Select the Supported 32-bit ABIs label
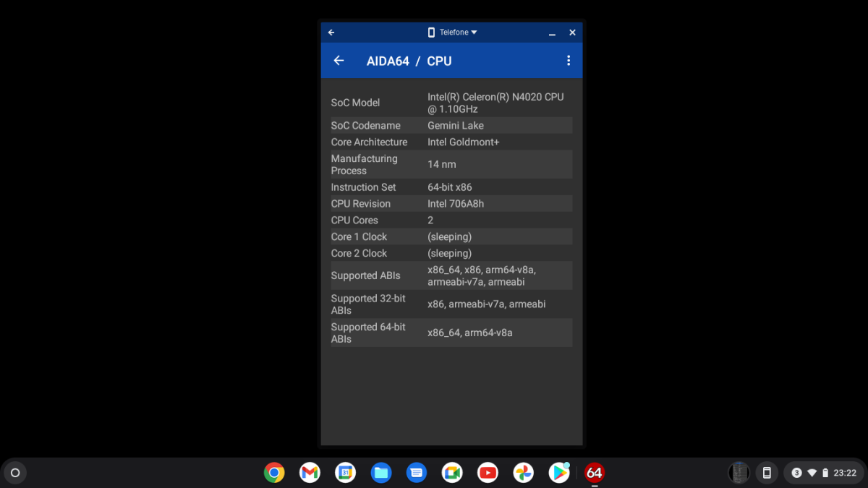The height and width of the screenshot is (488, 868). click(x=368, y=304)
